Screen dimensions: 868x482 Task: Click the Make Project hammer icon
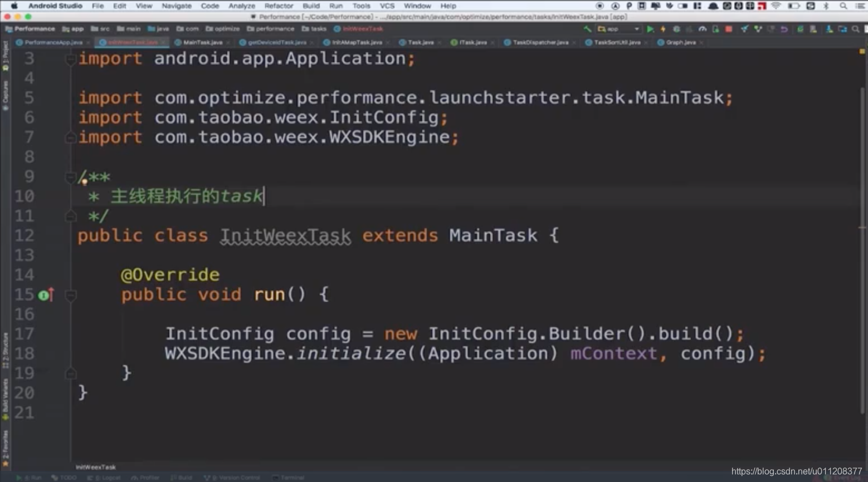pos(587,29)
